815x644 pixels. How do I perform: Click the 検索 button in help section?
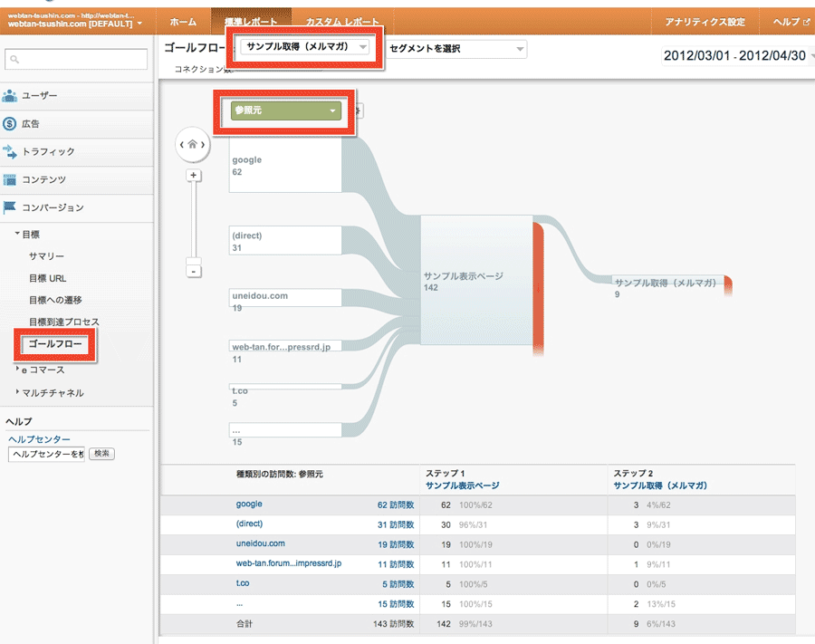pyautogui.click(x=101, y=454)
